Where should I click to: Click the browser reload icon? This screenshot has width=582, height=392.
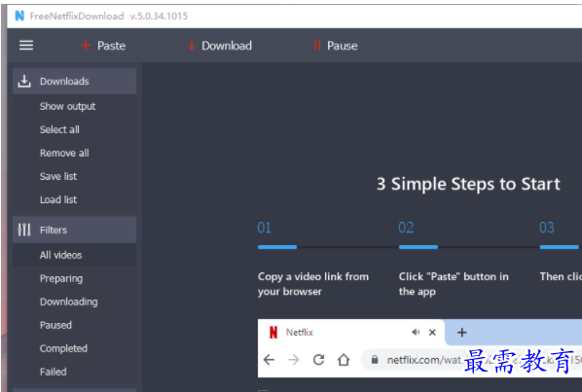coord(318,359)
